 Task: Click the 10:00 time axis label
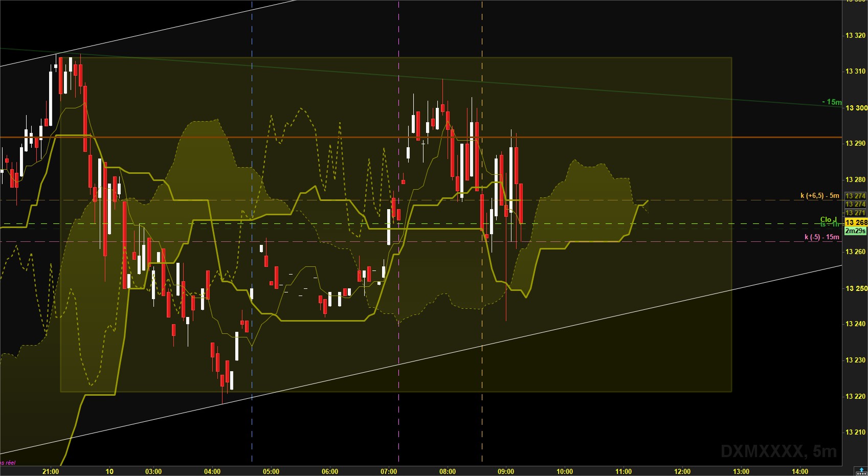[x=565, y=471]
